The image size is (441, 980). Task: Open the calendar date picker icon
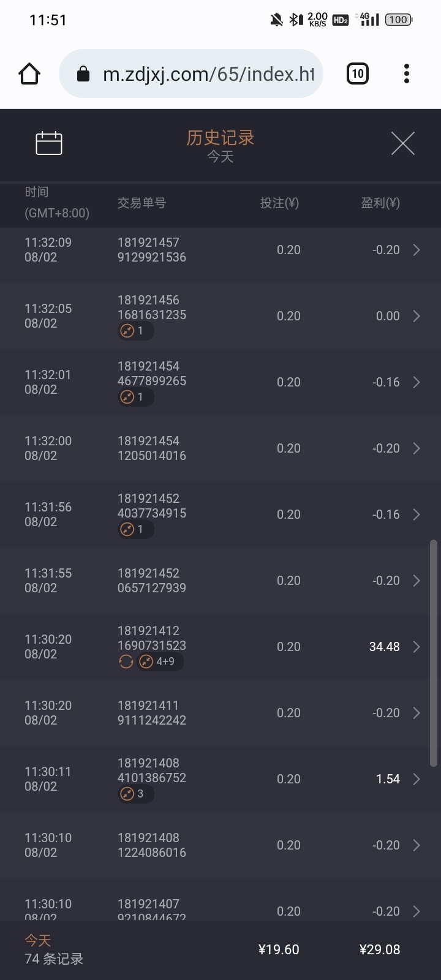pos(49,143)
